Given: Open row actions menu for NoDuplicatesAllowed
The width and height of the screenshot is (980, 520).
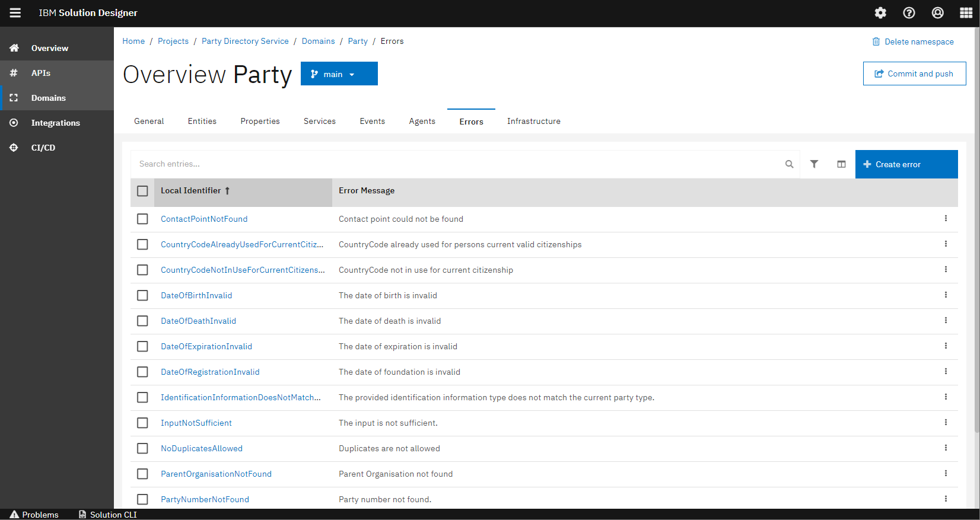Looking at the screenshot, I should (x=946, y=448).
